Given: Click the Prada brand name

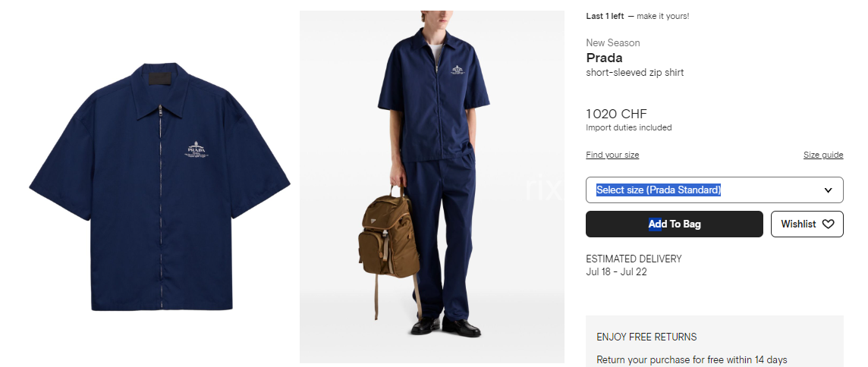Looking at the screenshot, I should pyautogui.click(x=604, y=58).
